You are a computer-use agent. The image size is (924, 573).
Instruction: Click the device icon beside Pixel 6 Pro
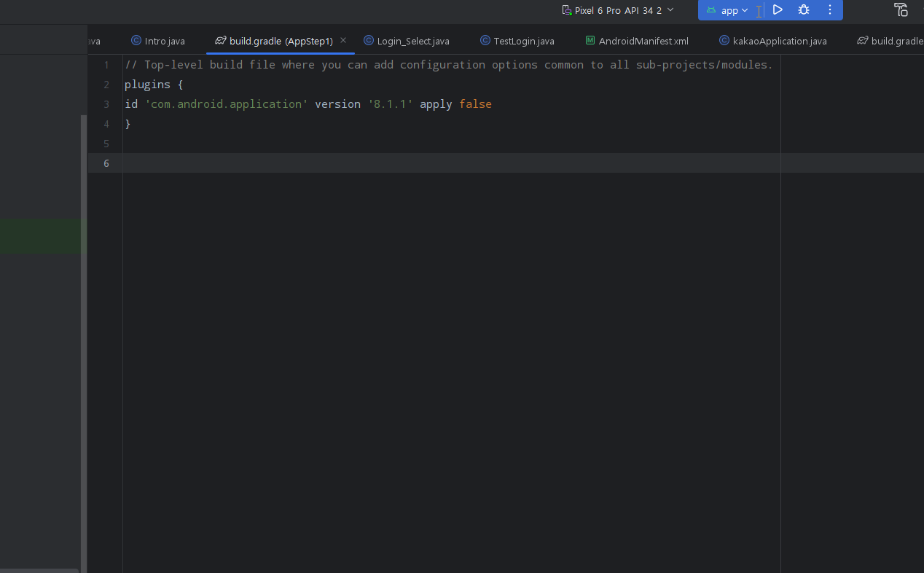pyautogui.click(x=566, y=10)
